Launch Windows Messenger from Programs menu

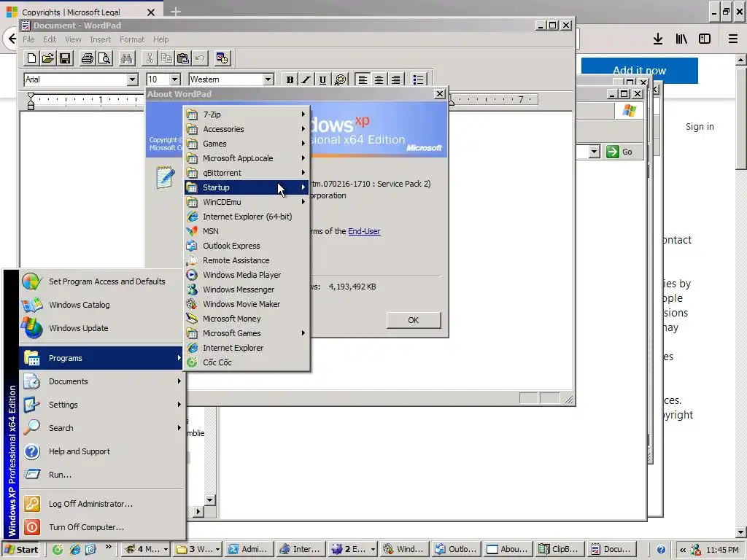pos(247,289)
